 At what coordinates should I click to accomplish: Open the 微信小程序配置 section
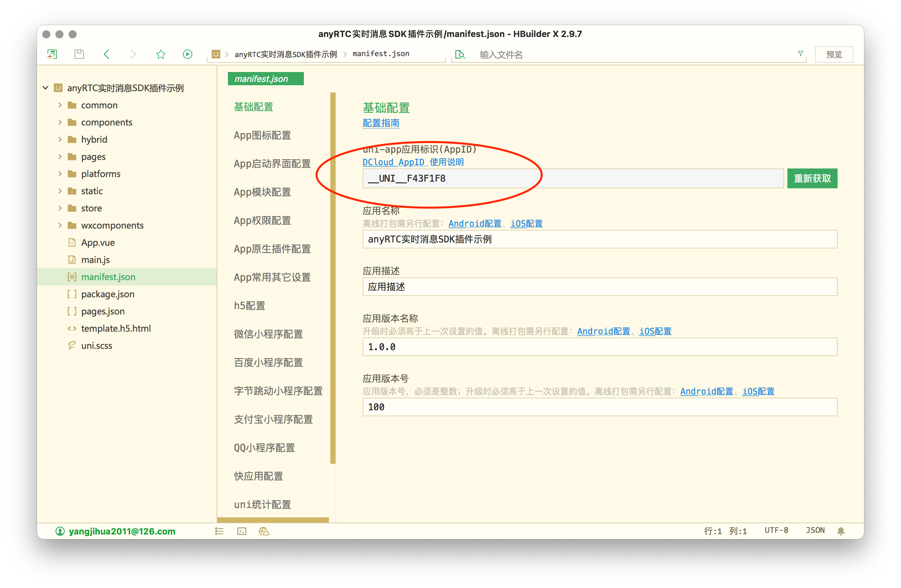point(268,334)
